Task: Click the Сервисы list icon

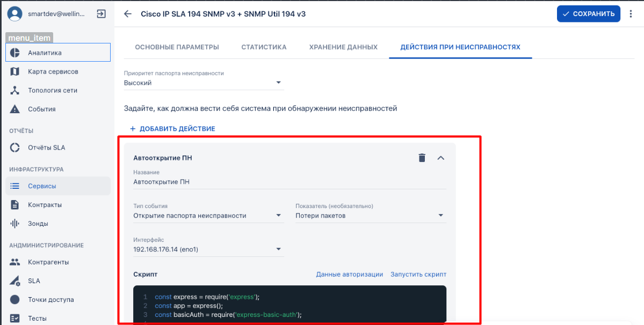Action: [15, 186]
